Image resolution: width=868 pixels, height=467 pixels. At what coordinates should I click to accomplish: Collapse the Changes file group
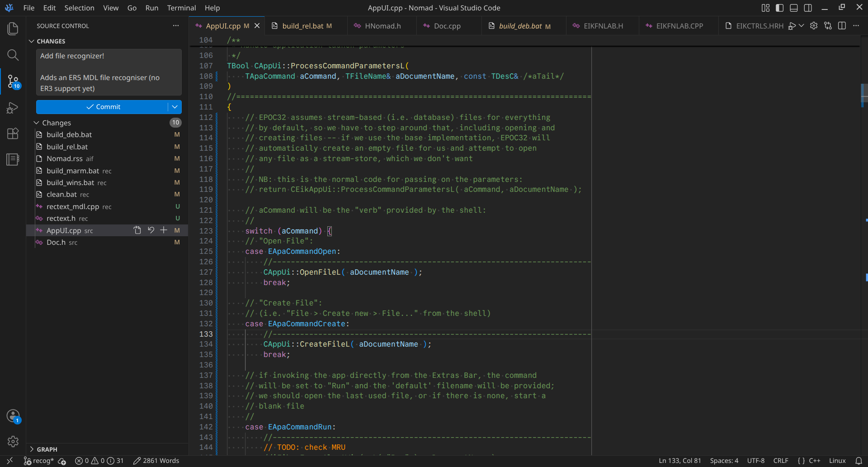[37, 123]
